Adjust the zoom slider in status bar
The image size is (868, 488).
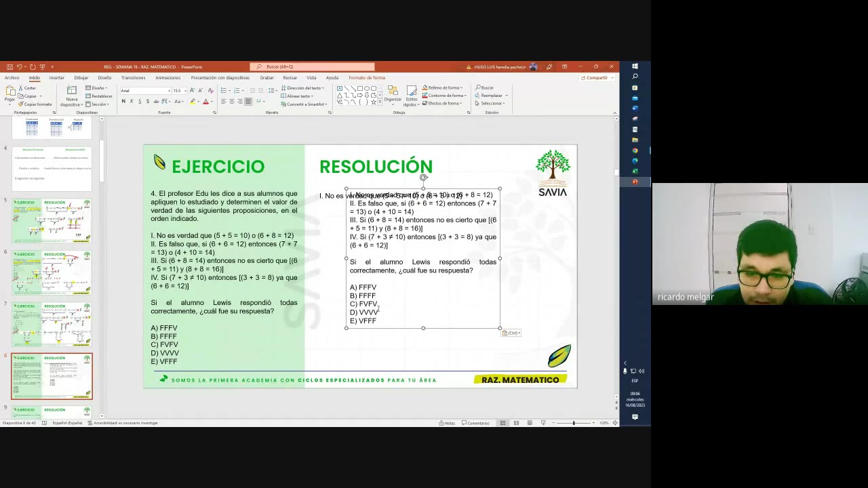point(573,423)
